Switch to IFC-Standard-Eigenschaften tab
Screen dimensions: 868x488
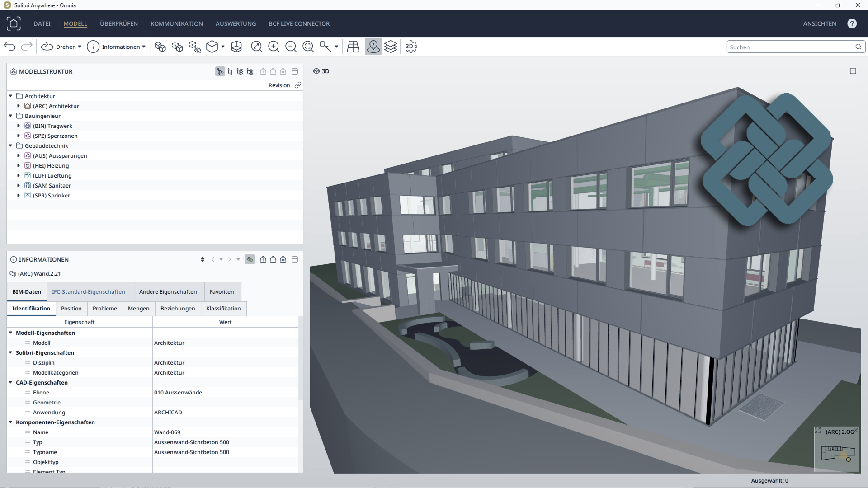point(89,292)
